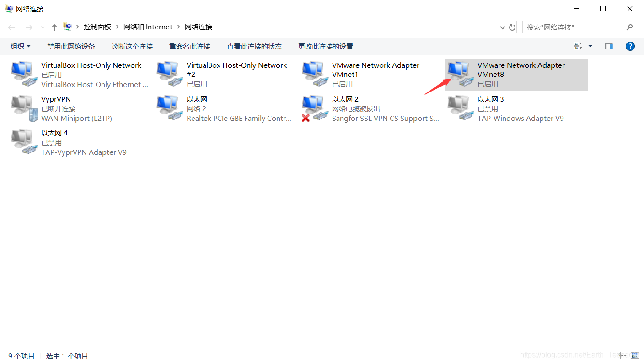Go up one level with up arrow
644x363 pixels.
tap(54, 27)
